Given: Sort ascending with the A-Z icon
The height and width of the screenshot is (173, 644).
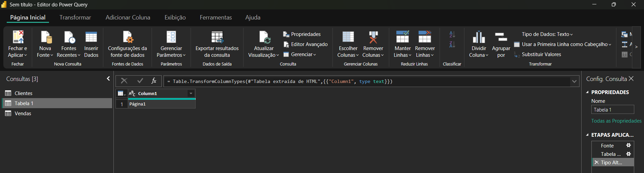Looking at the screenshot, I should [x=452, y=34].
